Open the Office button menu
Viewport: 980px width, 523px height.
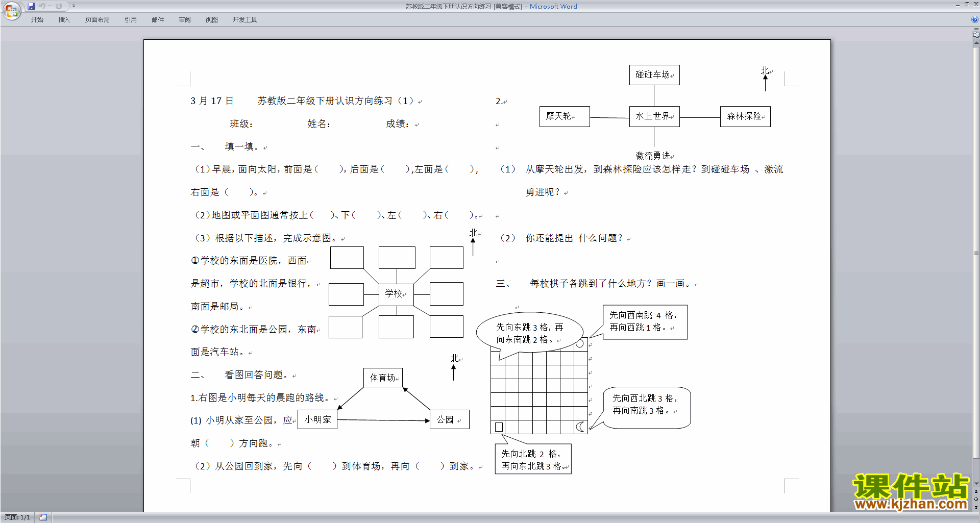click(x=11, y=10)
